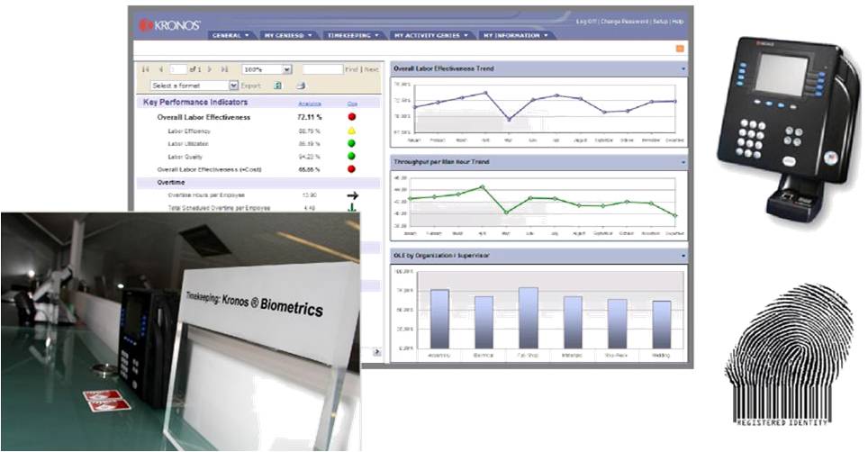Image resolution: width=868 pixels, height=452 pixels.
Task: Click the Labor Utilization row label
Action: point(188,144)
